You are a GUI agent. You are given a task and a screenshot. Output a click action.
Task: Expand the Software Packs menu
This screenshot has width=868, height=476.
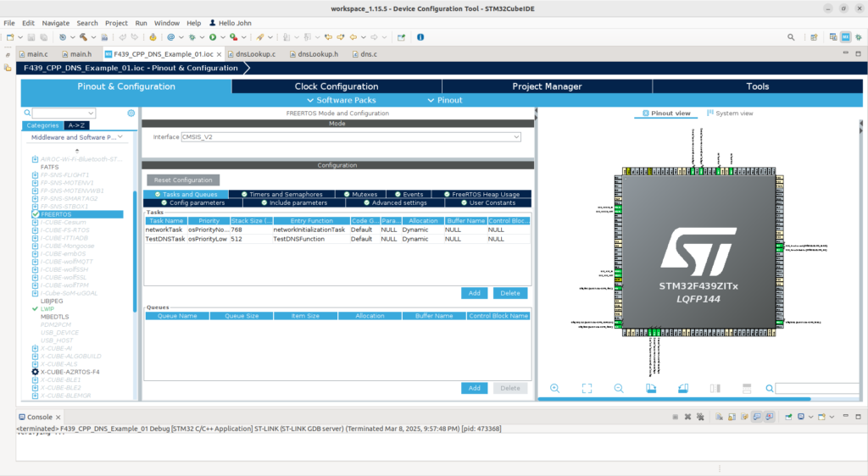click(x=342, y=100)
